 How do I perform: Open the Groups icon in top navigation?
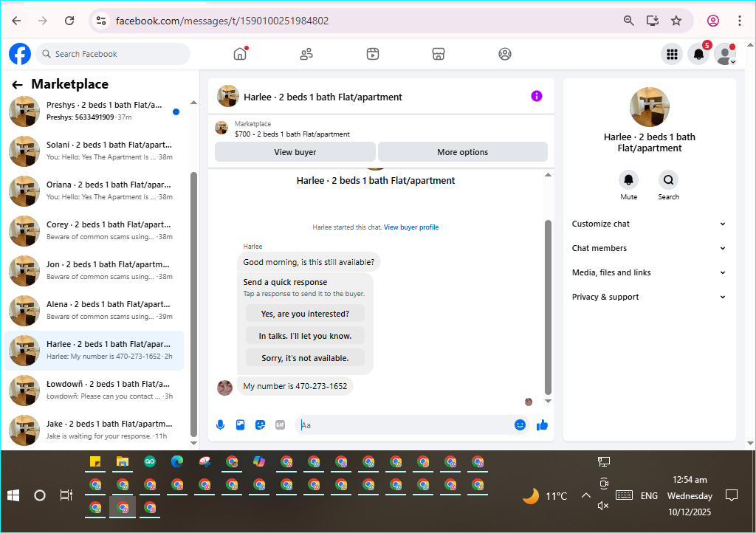505,54
